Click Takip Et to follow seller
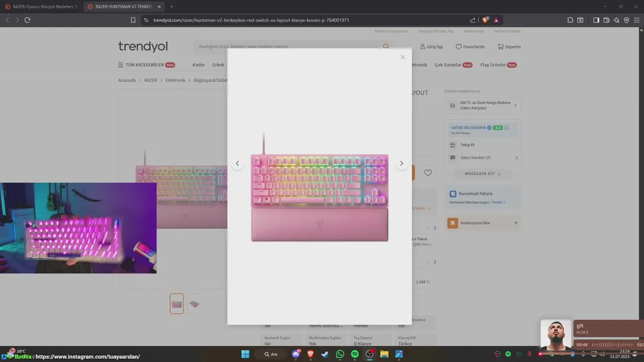The height and width of the screenshot is (362, 644). point(467,145)
